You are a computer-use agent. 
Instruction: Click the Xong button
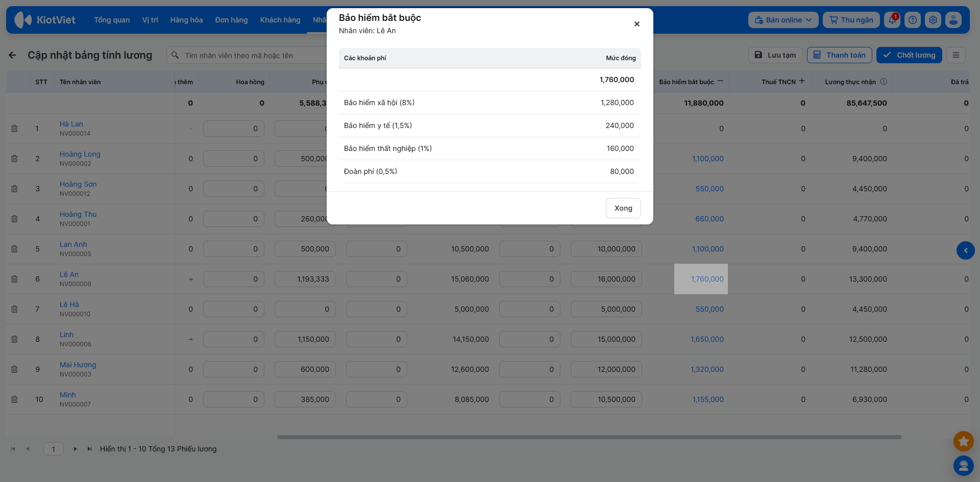623,208
